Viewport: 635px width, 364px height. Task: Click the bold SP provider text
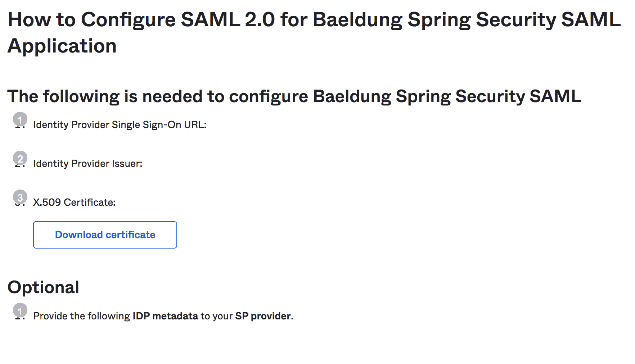[263, 316]
